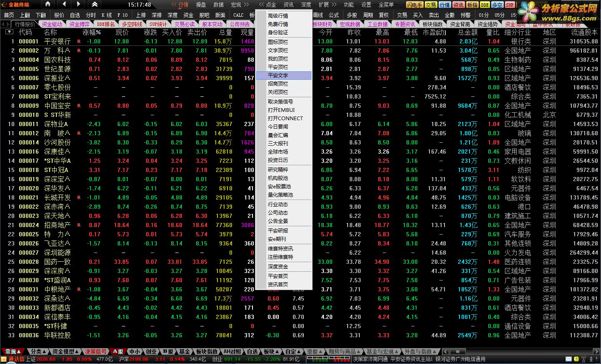Click the mail envelope icon in status bar
601x364 pixels.
[568, 359]
